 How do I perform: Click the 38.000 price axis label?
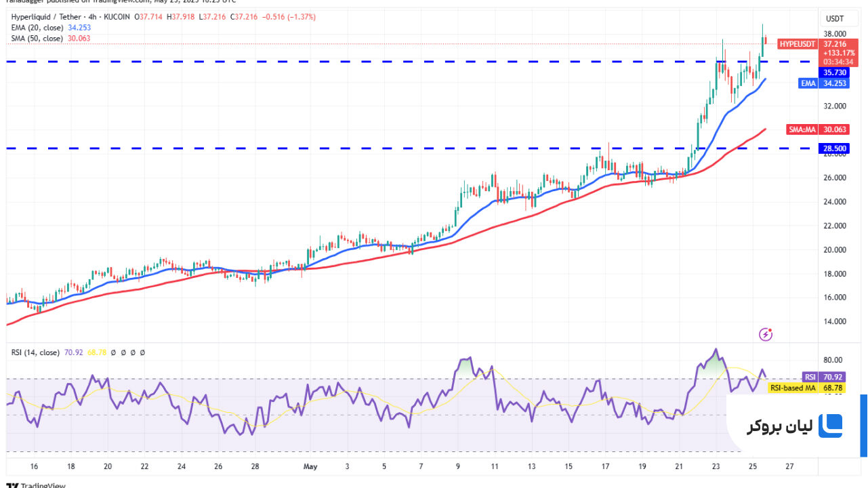pos(835,34)
